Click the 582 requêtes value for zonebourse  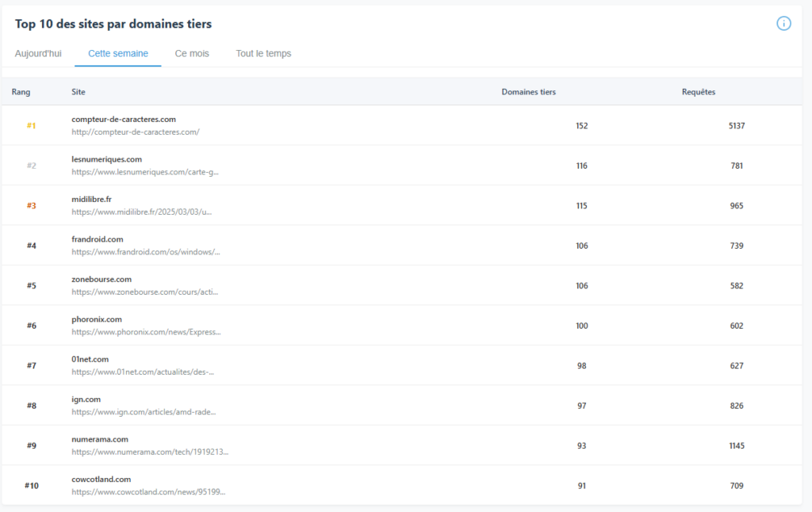[x=737, y=286]
